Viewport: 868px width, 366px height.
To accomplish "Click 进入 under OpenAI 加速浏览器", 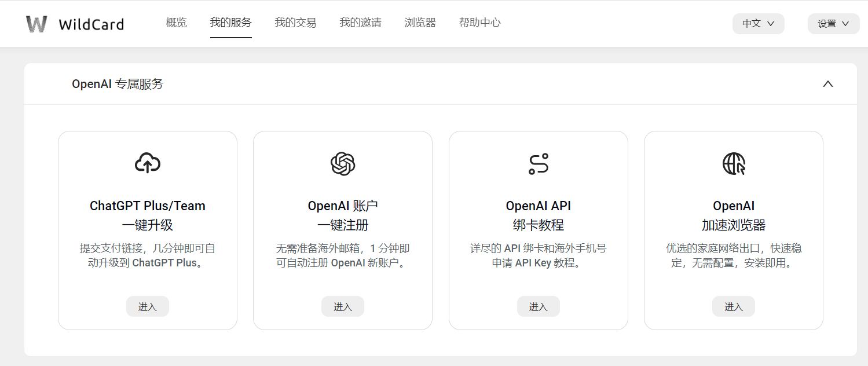I will (x=734, y=306).
